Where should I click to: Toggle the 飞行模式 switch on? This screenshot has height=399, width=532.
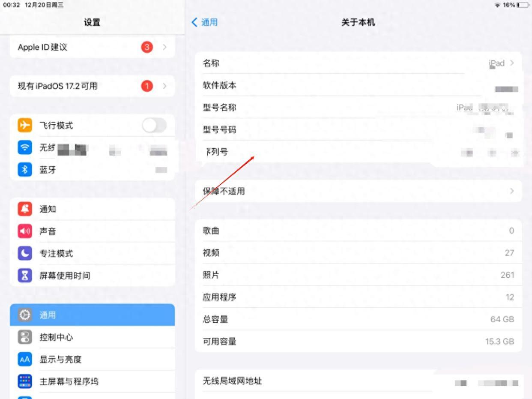155,125
